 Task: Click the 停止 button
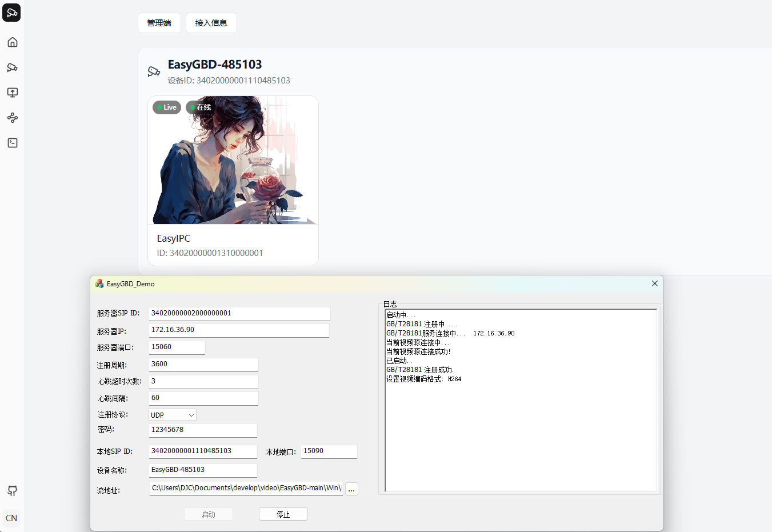coord(283,514)
